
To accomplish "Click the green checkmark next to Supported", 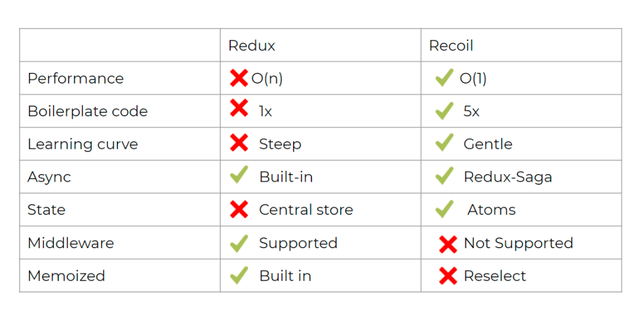I will point(239,243).
